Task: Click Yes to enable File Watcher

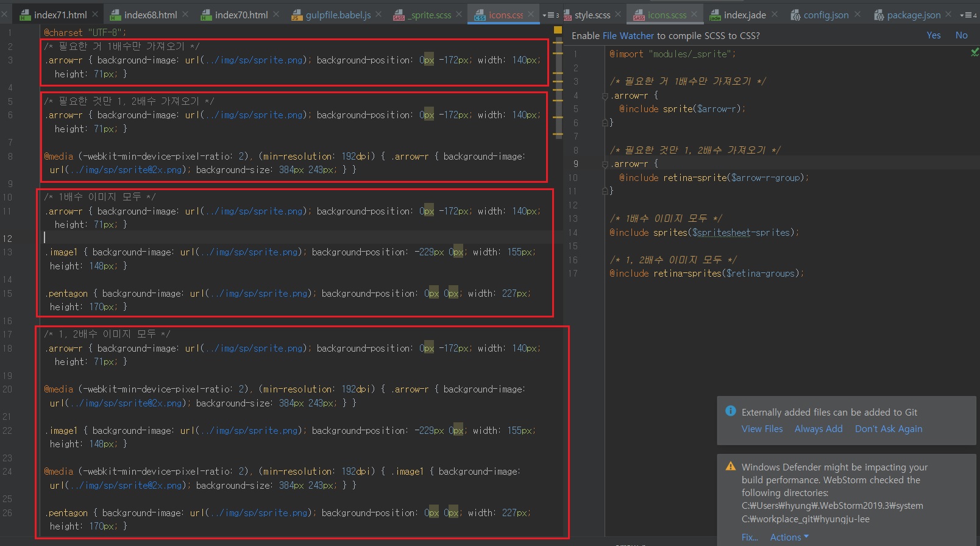Action: click(x=933, y=35)
